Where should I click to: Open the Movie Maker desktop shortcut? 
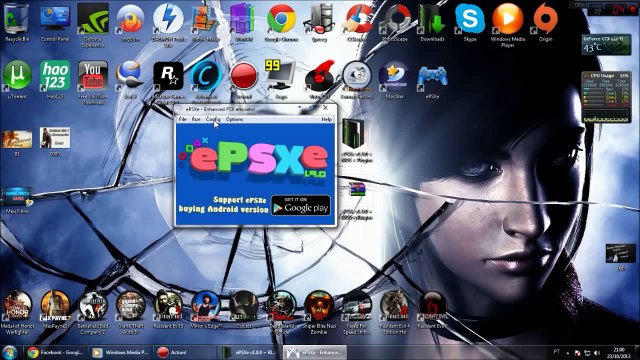[206, 22]
